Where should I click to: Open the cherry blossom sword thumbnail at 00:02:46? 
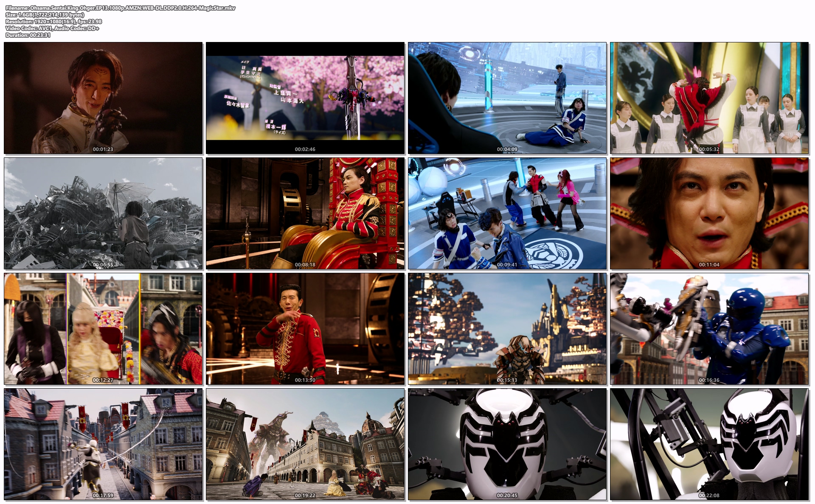tap(305, 98)
